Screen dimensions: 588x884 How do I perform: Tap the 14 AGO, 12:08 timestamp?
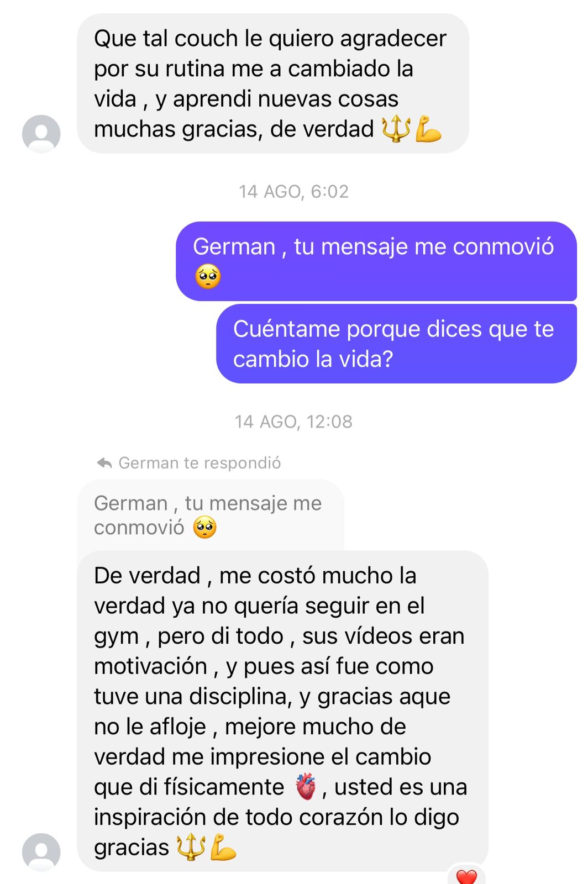[x=293, y=422]
